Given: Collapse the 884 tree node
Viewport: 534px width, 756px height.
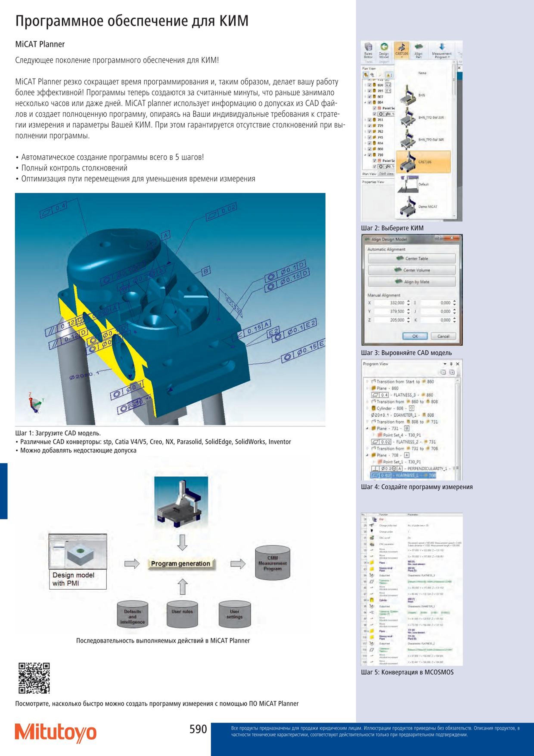Looking at the screenshot, I should click(365, 102).
